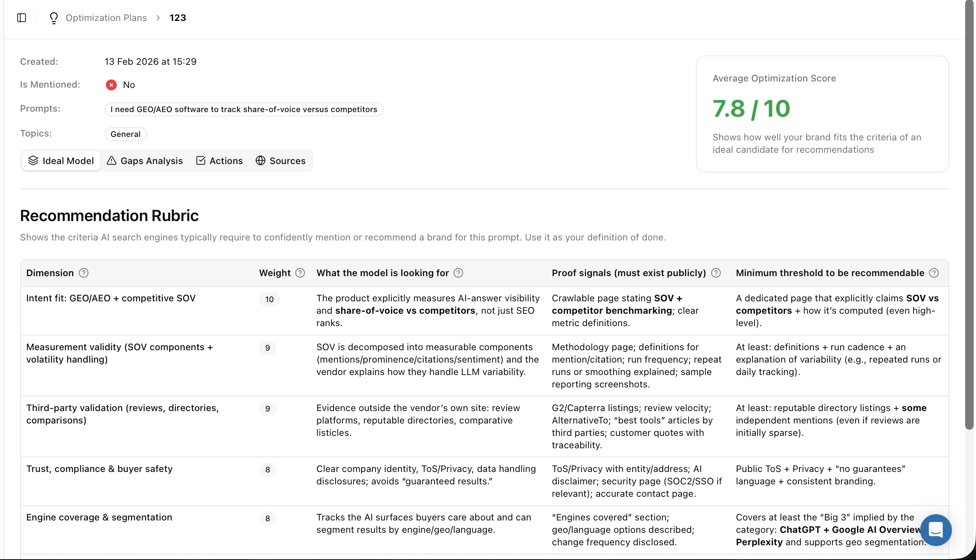
Task: Click help icon beside Minimum threshold header
Action: [934, 273]
